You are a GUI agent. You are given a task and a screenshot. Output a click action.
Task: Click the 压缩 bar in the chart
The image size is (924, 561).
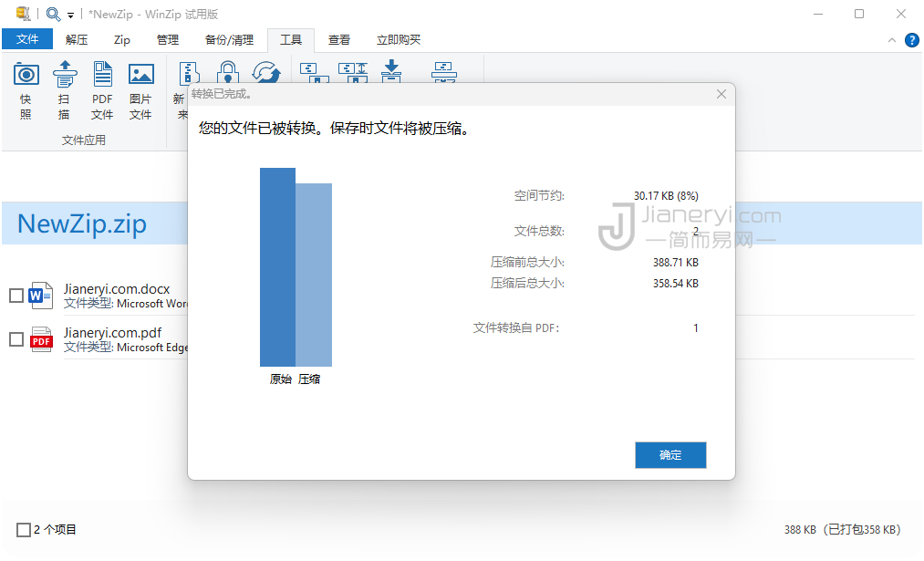click(x=314, y=275)
